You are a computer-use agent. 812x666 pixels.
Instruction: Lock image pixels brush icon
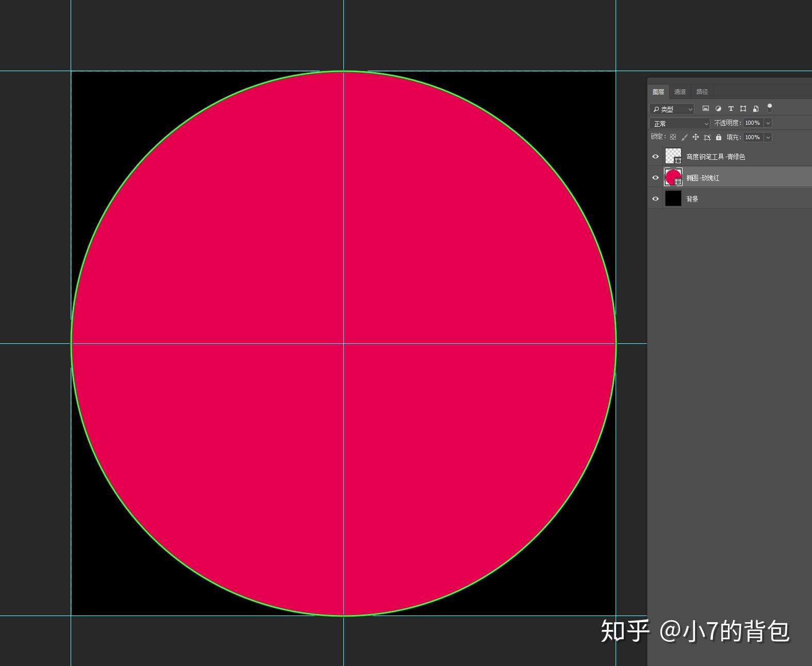click(x=684, y=137)
